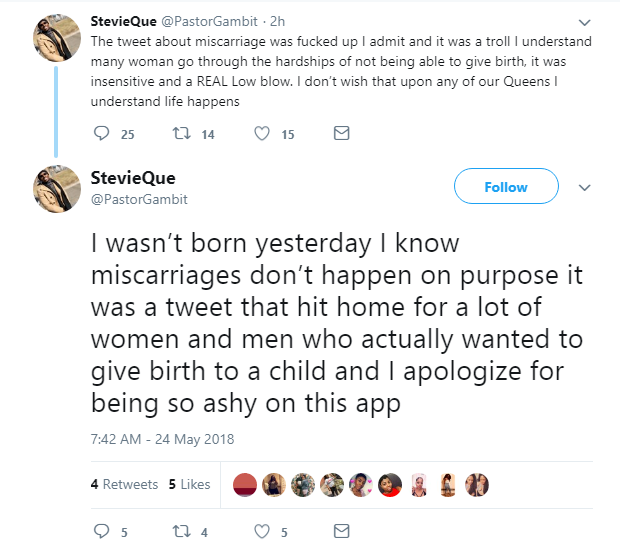Image resolution: width=620 pixels, height=555 pixels.
Task: Expand options chevron beside Follow button
Action: 586,188
